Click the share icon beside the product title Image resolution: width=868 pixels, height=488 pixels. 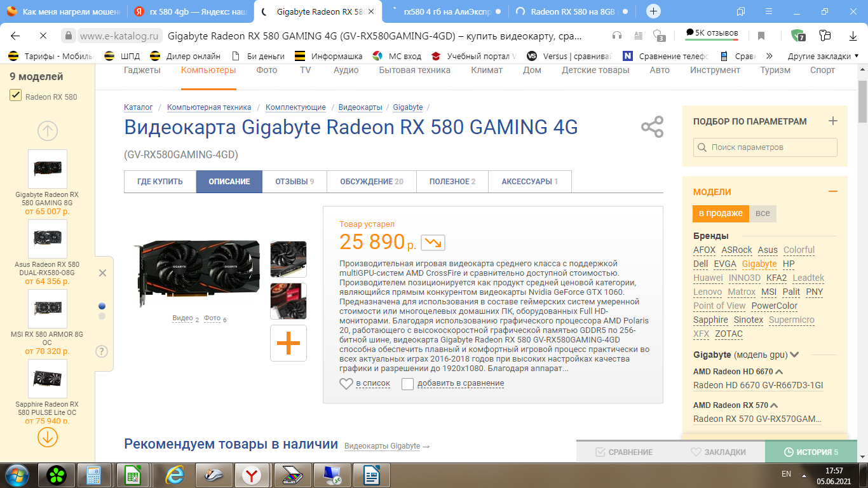(652, 127)
